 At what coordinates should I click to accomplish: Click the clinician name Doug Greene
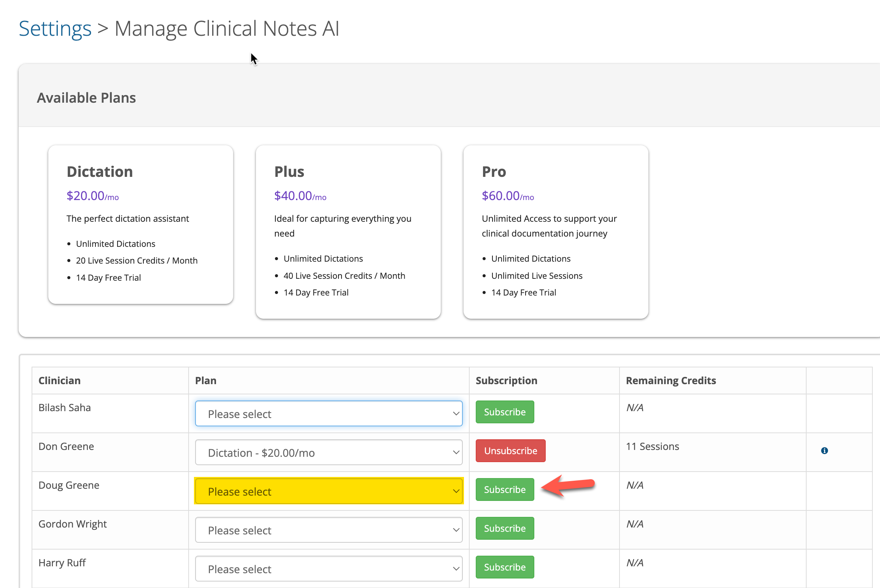click(x=69, y=485)
